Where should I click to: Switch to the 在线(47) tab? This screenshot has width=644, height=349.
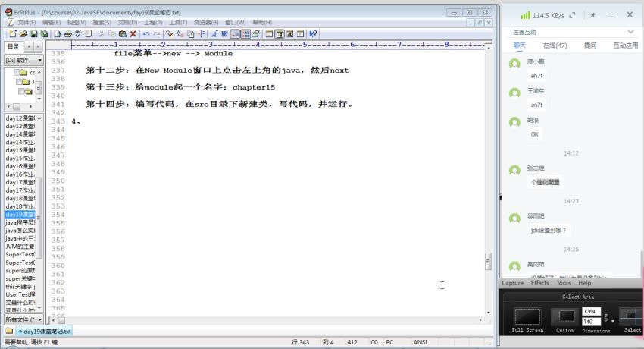coord(555,46)
